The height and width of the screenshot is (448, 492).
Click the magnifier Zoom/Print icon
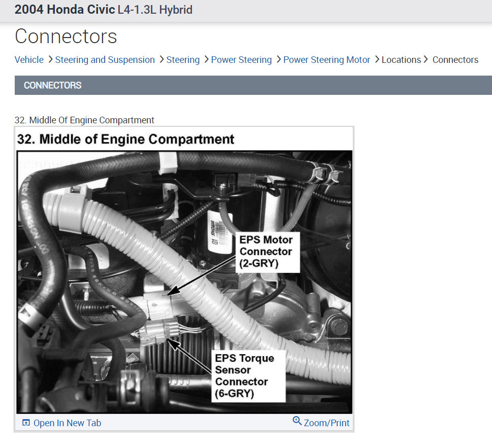click(297, 421)
